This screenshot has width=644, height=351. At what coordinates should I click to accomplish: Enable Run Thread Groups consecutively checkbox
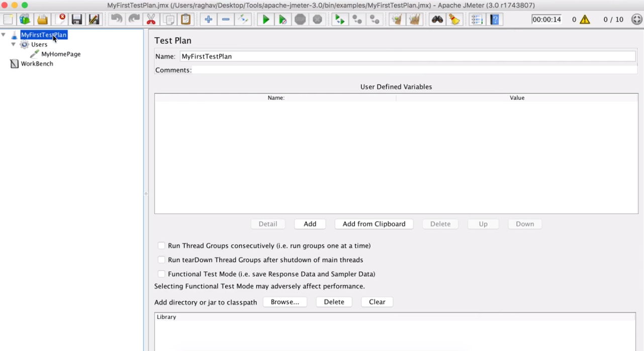161,246
